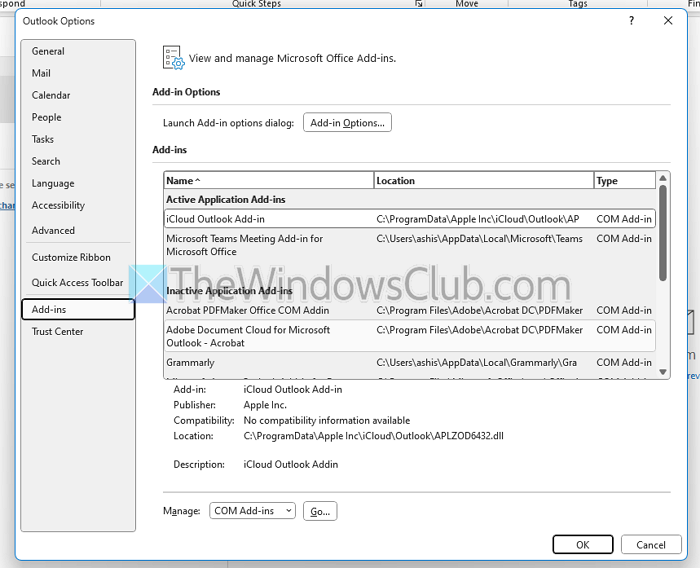Open Search options
This screenshot has width=700, height=568.
46,161
